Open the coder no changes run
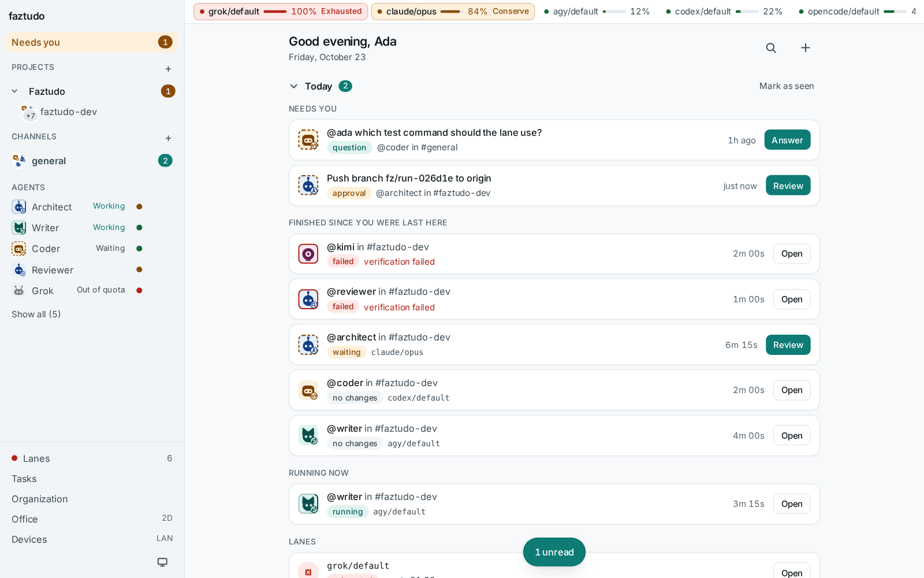 click(792, 390)
